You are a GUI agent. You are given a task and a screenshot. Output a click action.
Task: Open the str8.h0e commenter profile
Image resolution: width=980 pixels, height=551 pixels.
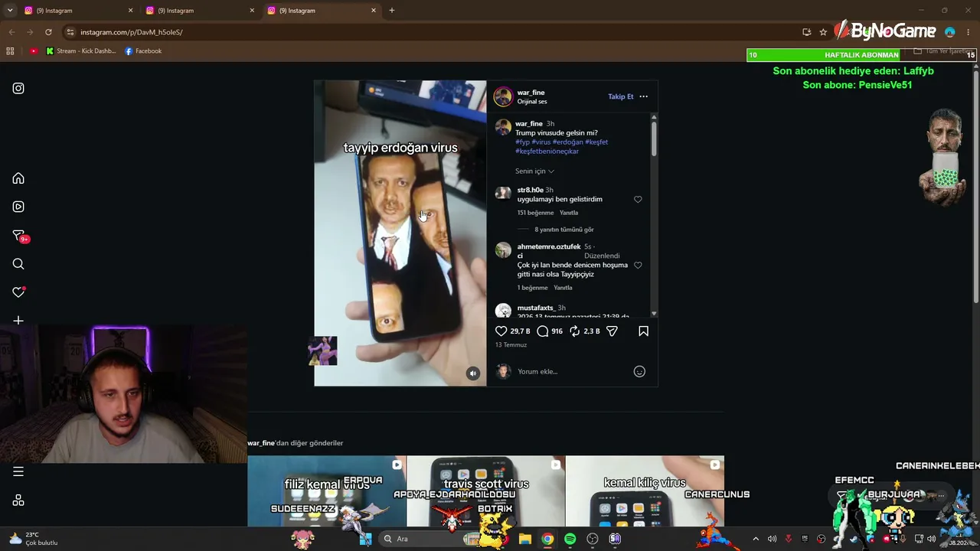click(531, 191)
